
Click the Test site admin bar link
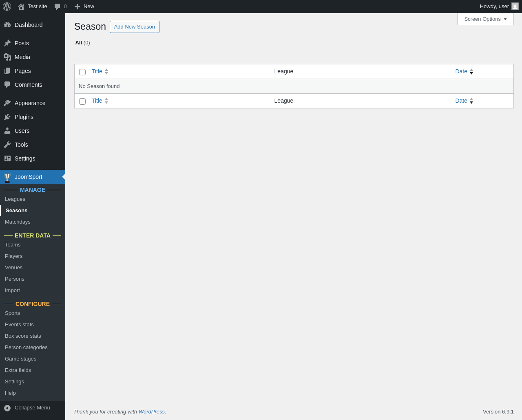pos(38,7)
